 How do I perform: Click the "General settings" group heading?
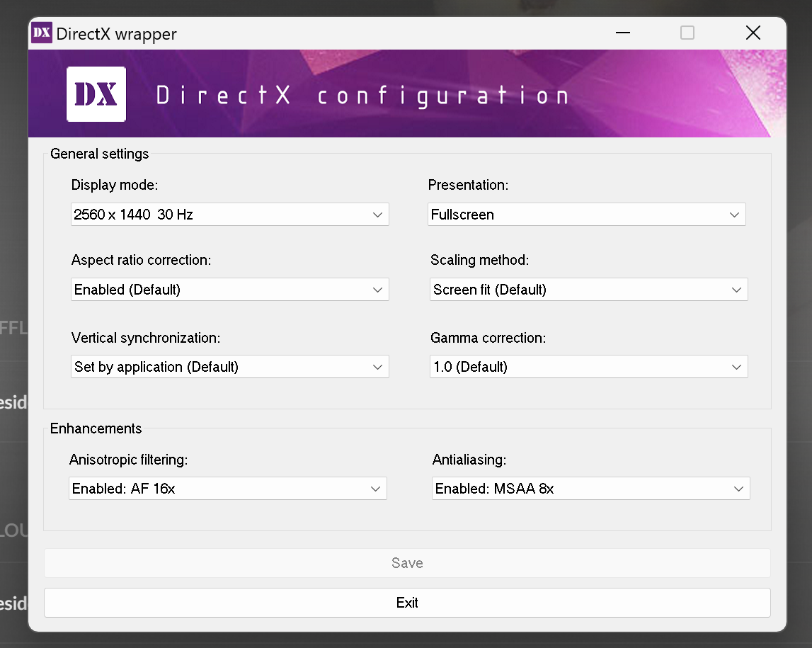99,154
